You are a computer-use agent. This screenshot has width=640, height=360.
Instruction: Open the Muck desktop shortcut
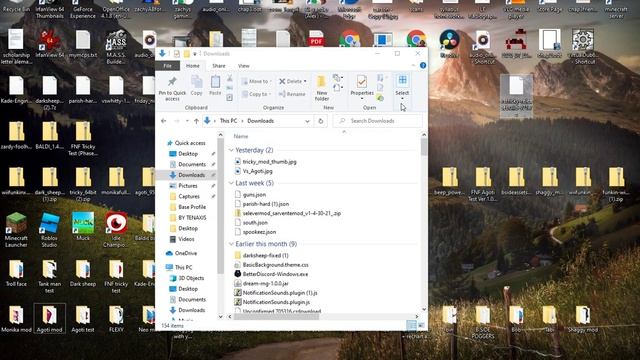click(83, 227)
